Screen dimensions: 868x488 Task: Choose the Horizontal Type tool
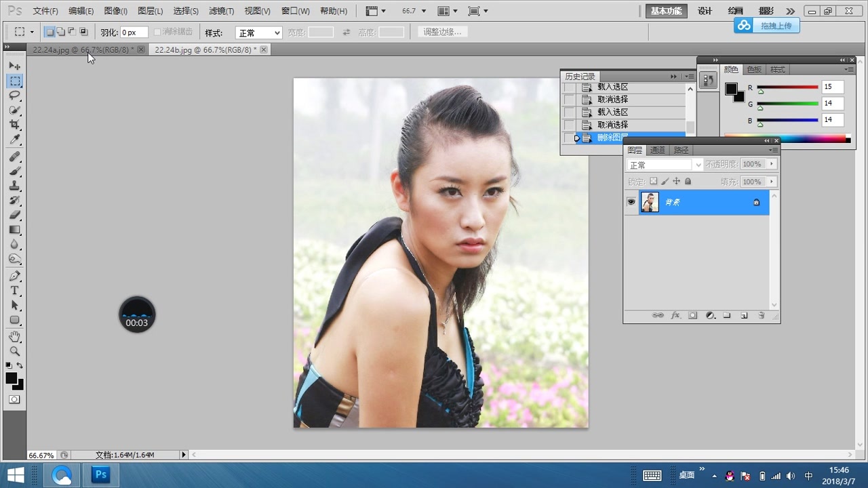(x=14, y=291)
